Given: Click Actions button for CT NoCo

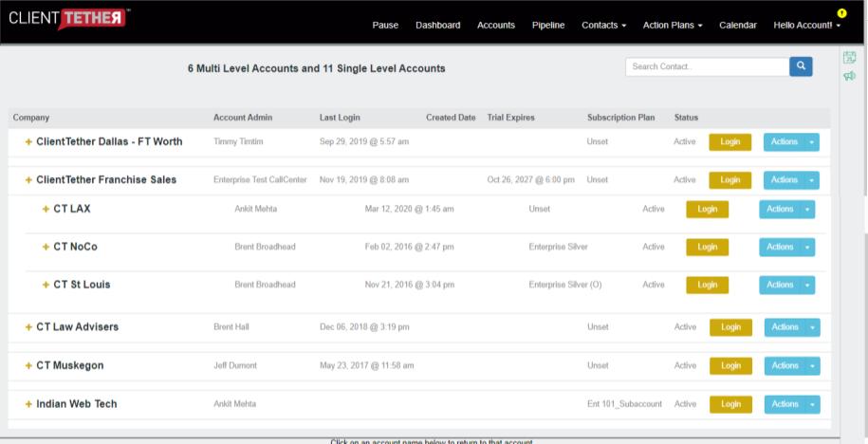Looking at the screenshot, I should (x=780, y=247).
